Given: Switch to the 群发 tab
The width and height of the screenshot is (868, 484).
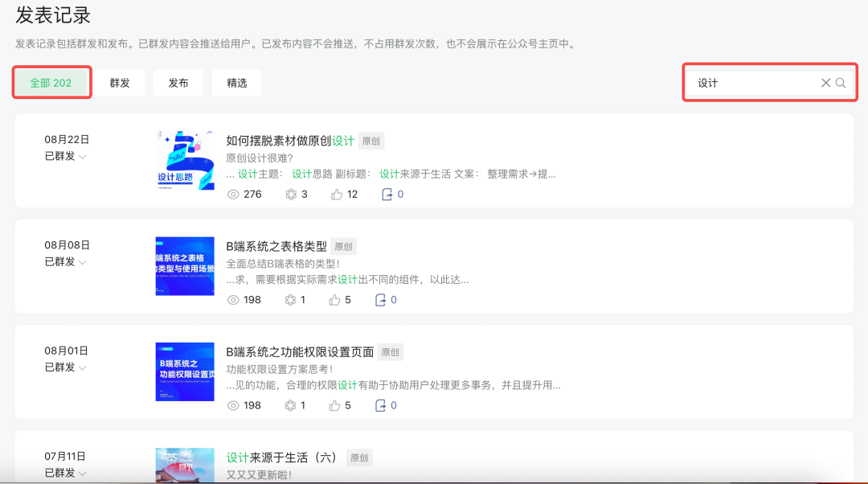Looking at the screenshot, I should coord(120,83).
